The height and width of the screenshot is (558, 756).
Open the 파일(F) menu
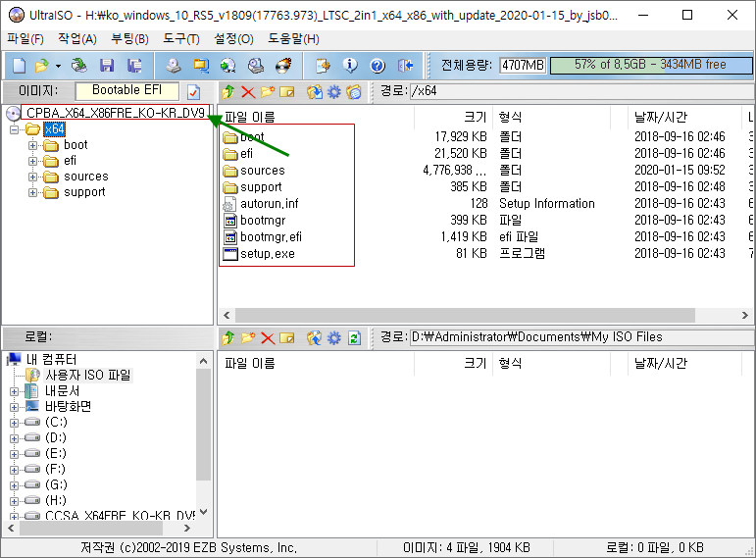click(x=25, y=39)
